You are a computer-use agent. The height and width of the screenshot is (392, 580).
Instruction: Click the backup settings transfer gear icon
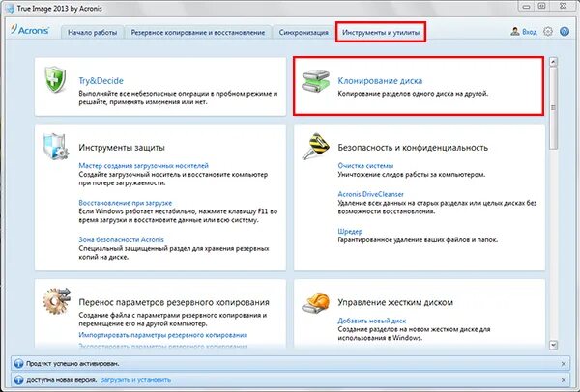[56, 300]
